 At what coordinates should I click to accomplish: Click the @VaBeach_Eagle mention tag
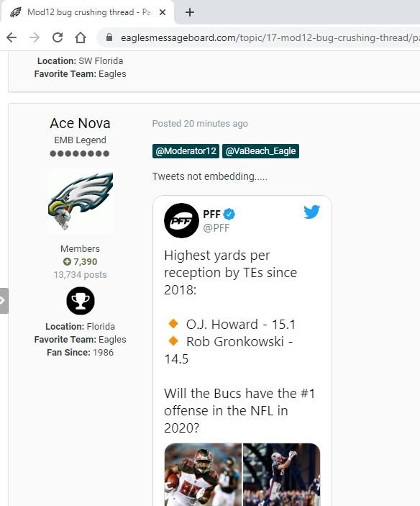[260, 151]
